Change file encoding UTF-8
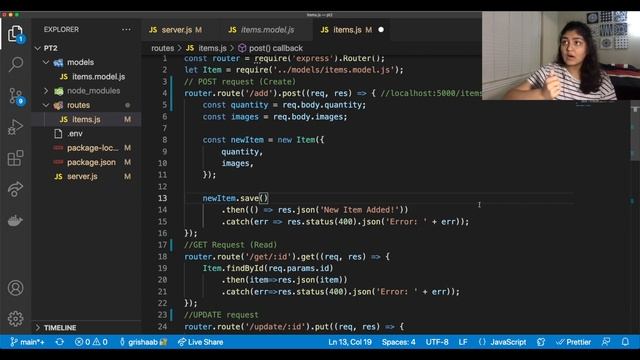 coord(437,342)
